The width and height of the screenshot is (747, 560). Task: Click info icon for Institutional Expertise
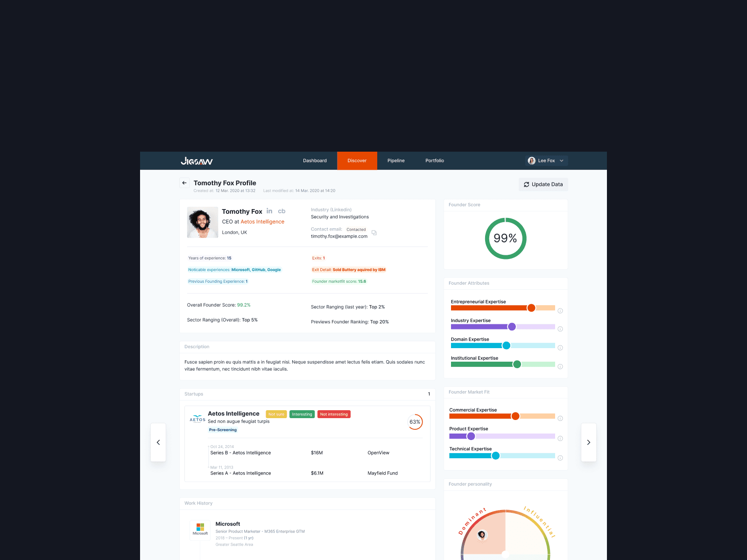tap(560, 366)
